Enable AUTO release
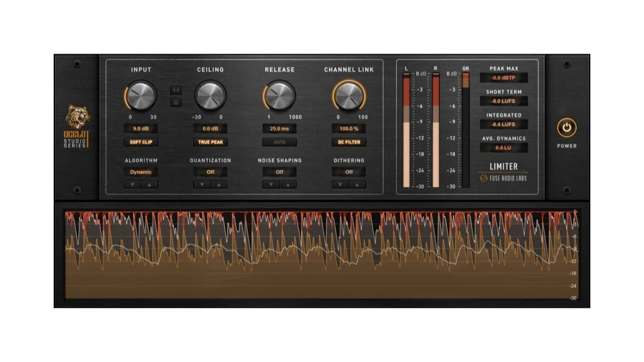The width and height of the screenshot is (644, 362). pos(280,143)
